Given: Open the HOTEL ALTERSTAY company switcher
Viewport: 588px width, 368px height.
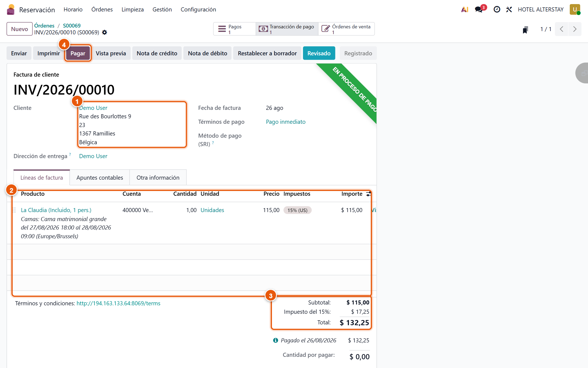Looking at the screenshot, I should [x=541, y=10].
